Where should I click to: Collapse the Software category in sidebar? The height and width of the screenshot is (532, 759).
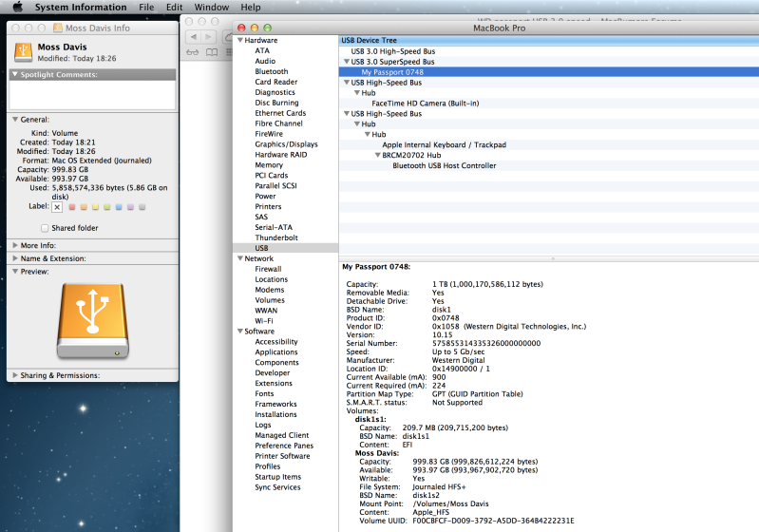click(x=239, y=332)
